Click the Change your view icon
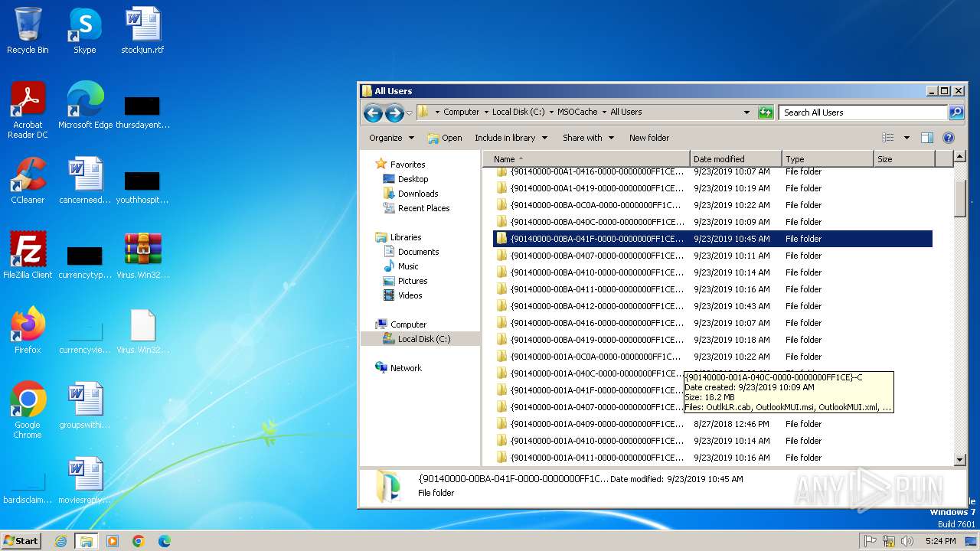Viewport: 980px width, 551px height. 888,138
